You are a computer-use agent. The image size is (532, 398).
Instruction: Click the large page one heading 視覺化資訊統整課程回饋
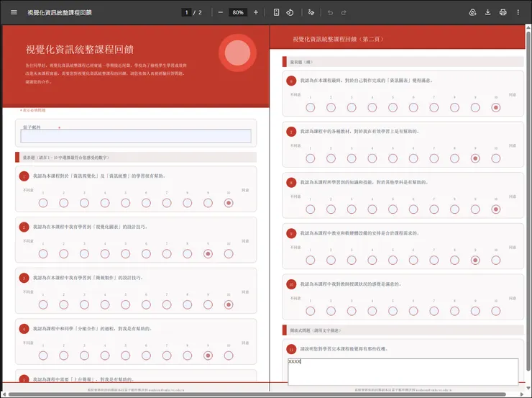pyautogui.click(x=79, y=50)
